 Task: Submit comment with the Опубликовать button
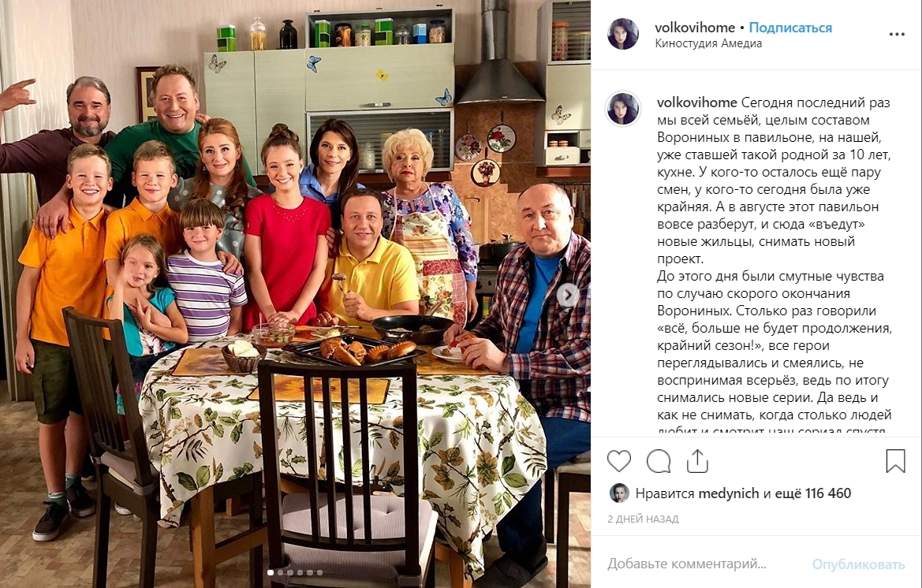click(858, 564)
